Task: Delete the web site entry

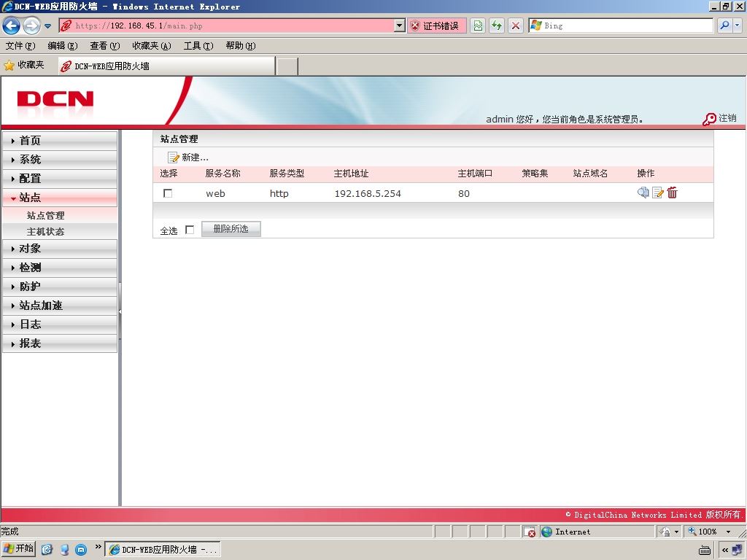Action: tap(672, 192)
